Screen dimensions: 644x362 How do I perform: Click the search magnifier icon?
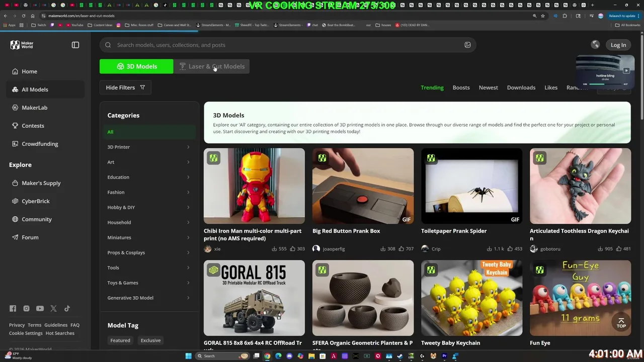tap(108, 45)
